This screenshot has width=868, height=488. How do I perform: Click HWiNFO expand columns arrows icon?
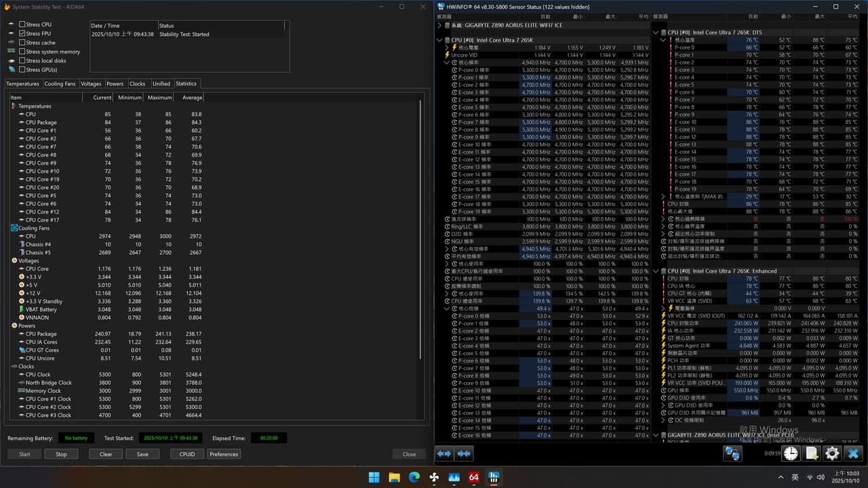[x=444, y=453]
